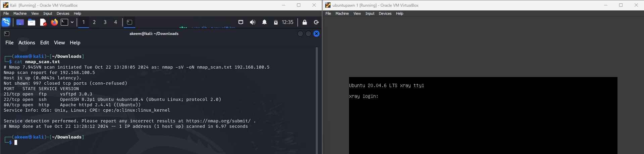Click the terminal icon in the terminal title bar
Screen dimensions: 644x154
tap(7, 34)
